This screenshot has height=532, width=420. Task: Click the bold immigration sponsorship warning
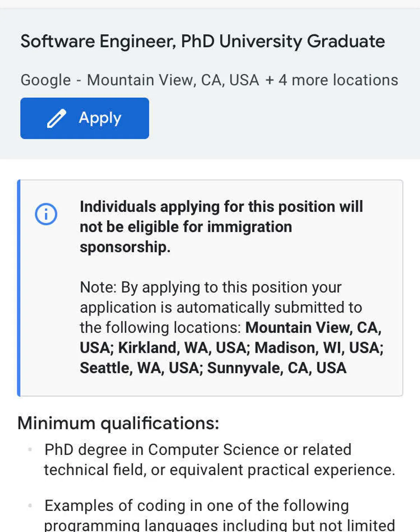(x=221, y=227)
